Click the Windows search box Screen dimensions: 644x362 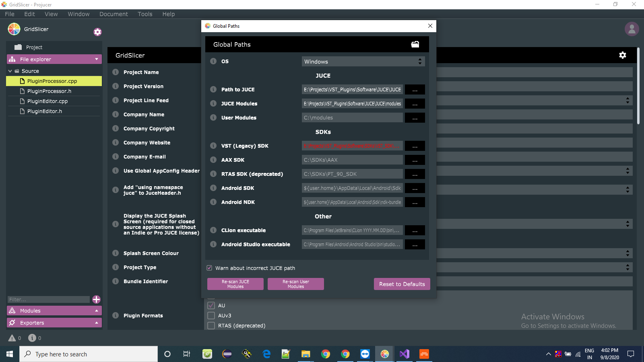[89, 354]
